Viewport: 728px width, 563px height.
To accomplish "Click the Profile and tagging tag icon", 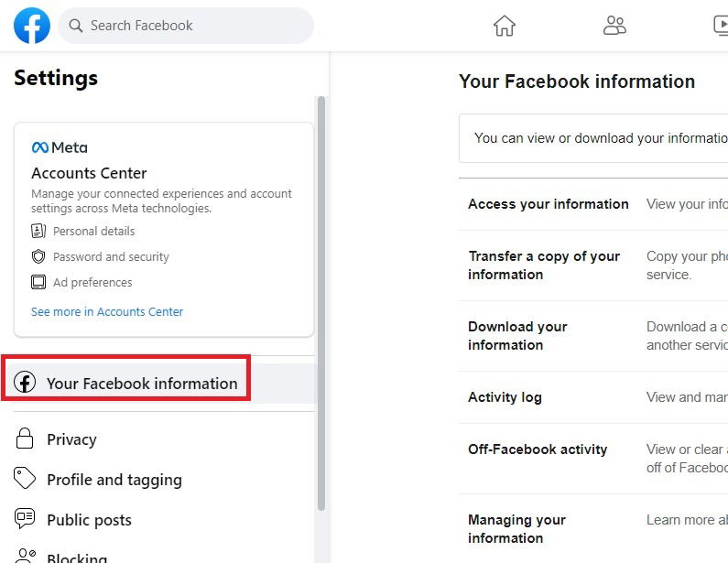I will (25, 479).
